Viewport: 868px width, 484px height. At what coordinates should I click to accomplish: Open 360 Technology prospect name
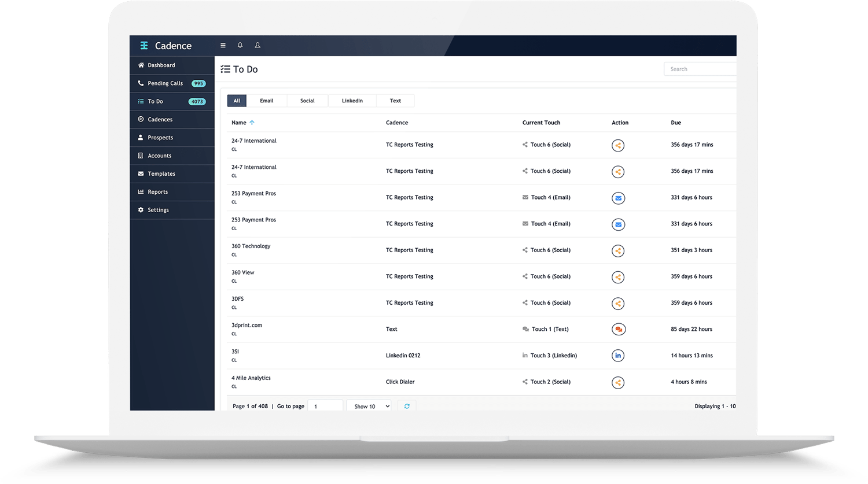tap(251, 246)
